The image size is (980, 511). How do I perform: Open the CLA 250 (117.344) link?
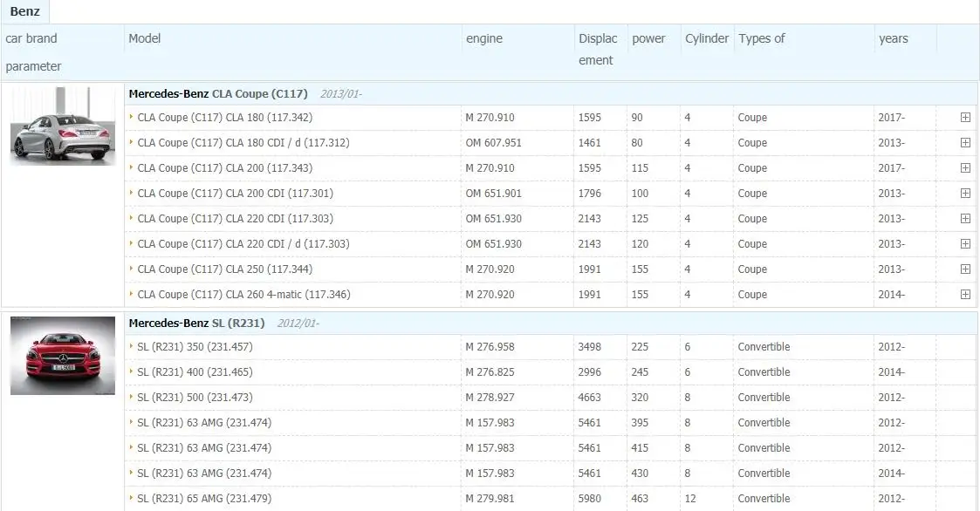point(224,269)
